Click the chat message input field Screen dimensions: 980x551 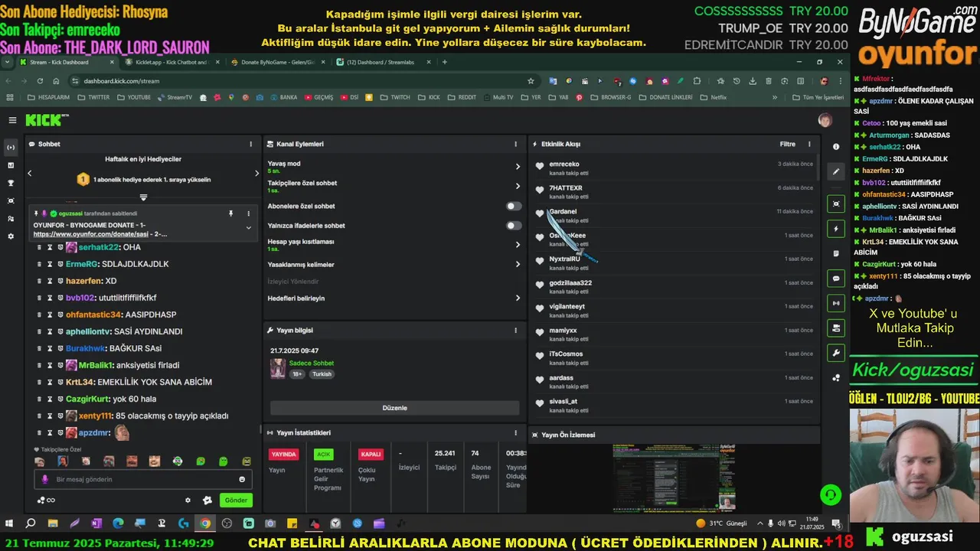[x=143, y=479]
